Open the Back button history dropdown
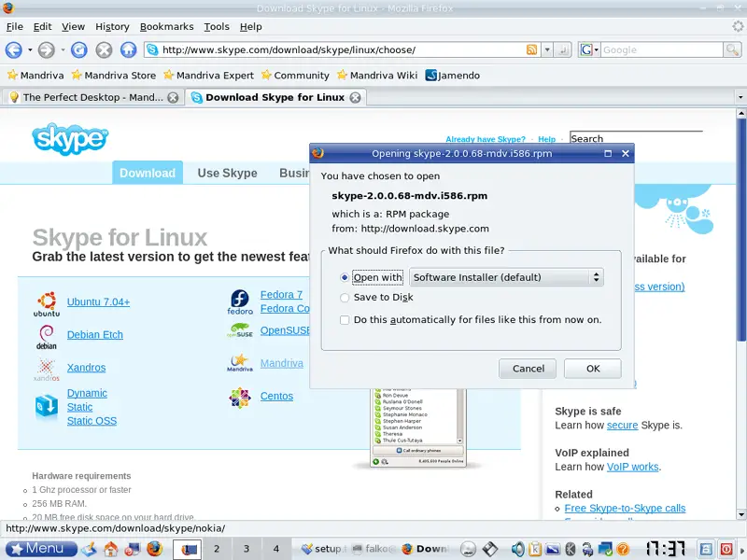This screenshot has width=747, height=560. pyautogui.click(x=30, y=49)
